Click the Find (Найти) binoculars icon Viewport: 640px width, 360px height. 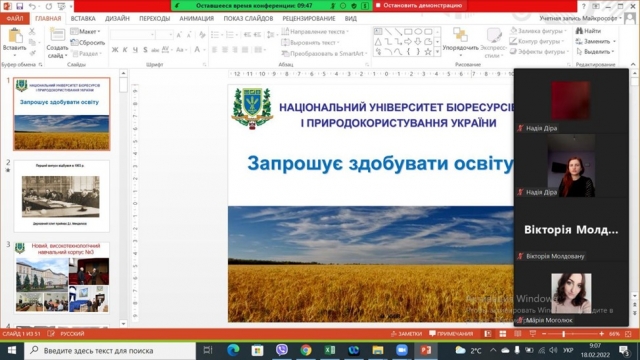point(579,31)
